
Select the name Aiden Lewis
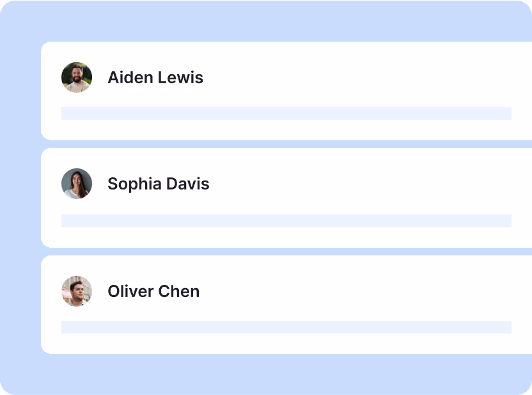[155, 77]
